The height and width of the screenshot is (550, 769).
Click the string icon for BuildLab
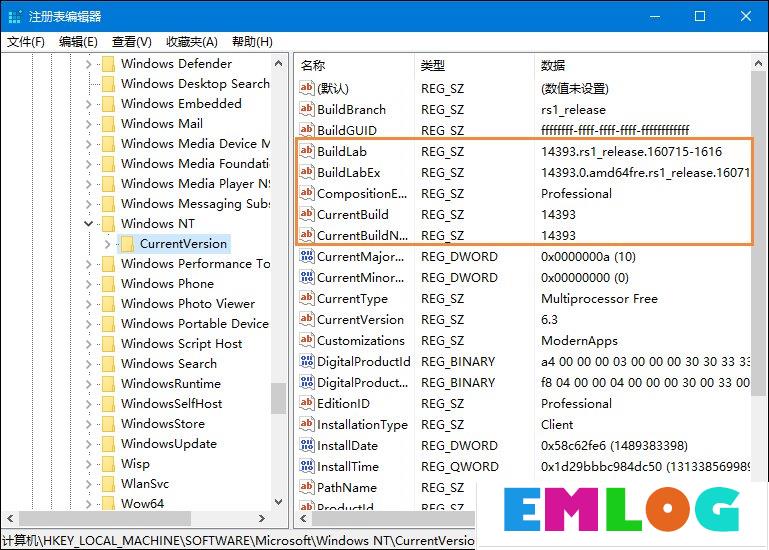[307, 151]
